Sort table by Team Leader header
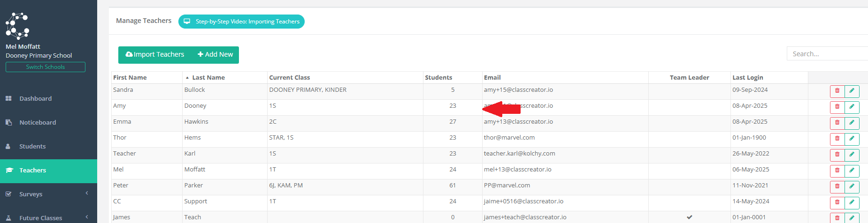The width and height of the screenshot is (868, 223). (689, 77)
